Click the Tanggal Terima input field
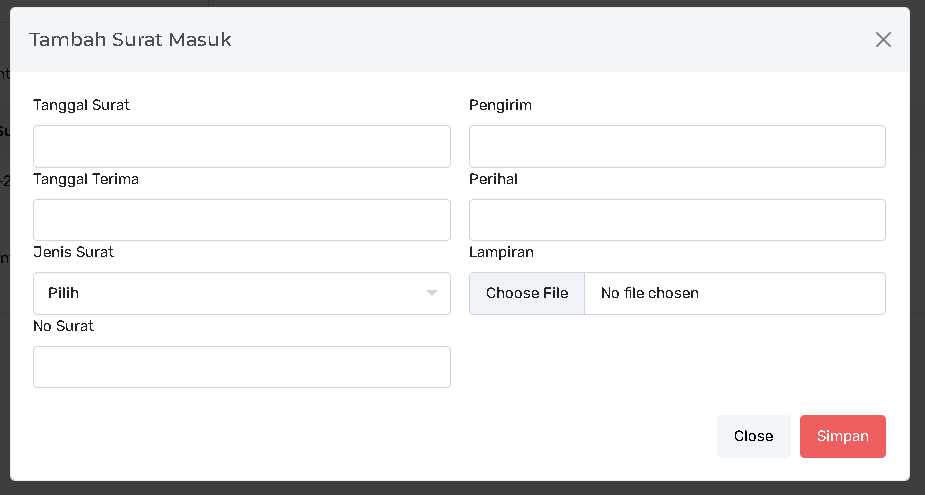The height and width of the screenshot is (495, 925). click(x=241, y=220)
